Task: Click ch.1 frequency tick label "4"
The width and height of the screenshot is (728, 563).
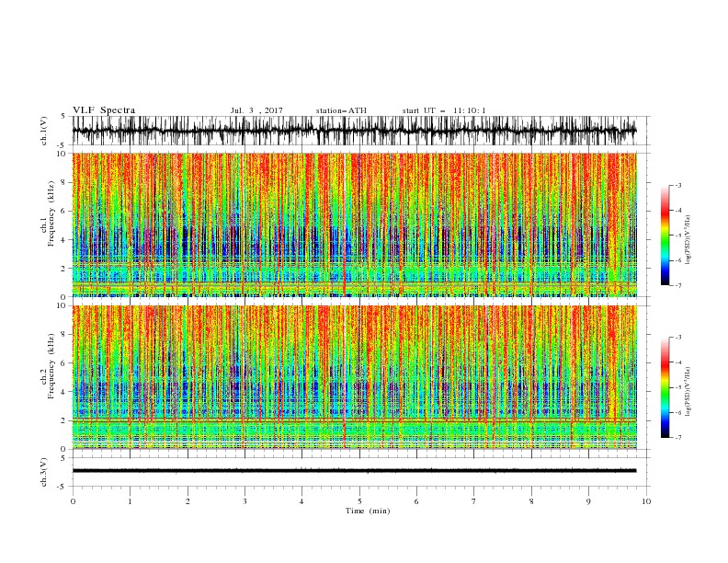Action: [64, 240]
